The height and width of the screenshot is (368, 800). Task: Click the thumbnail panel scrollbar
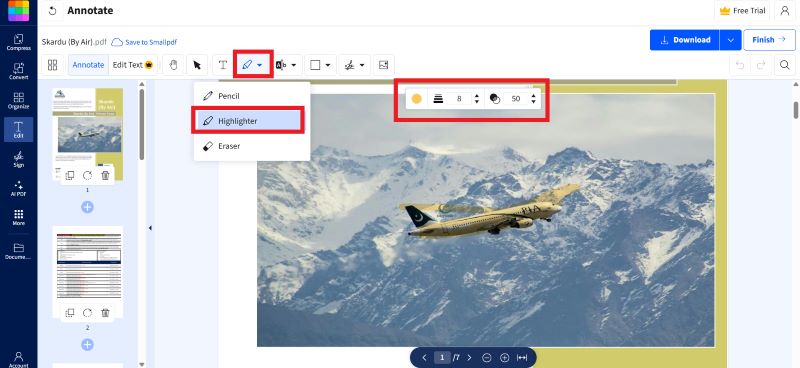pos(141,125)
